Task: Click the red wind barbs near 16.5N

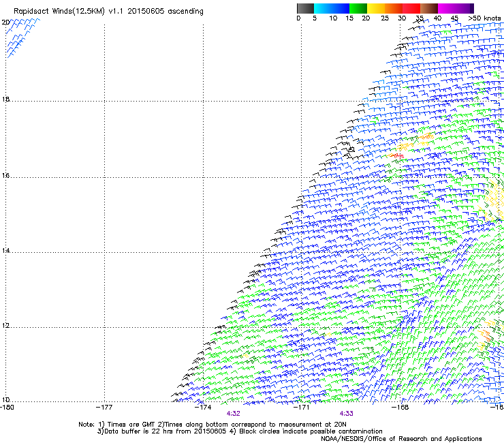Action: point(398,156)
